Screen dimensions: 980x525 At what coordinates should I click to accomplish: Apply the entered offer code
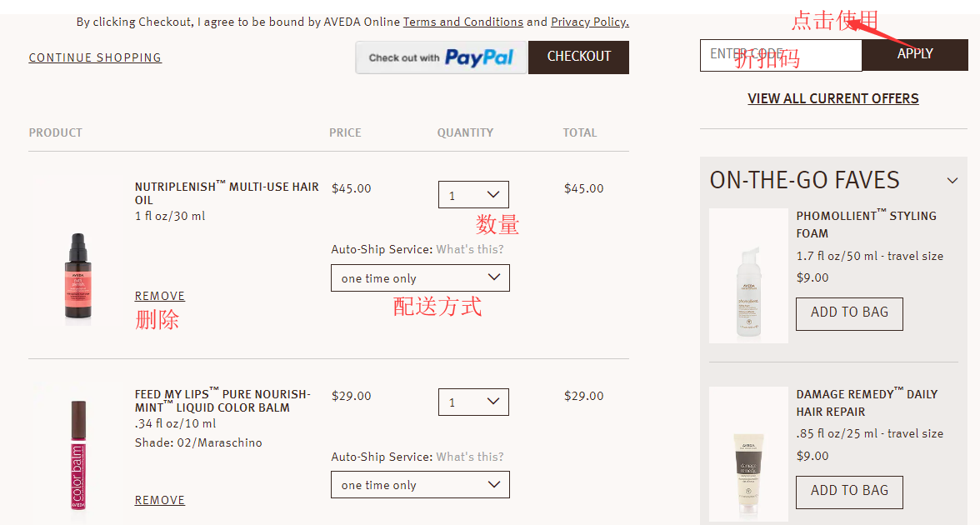pyautogui.click(x=914, y=54)
